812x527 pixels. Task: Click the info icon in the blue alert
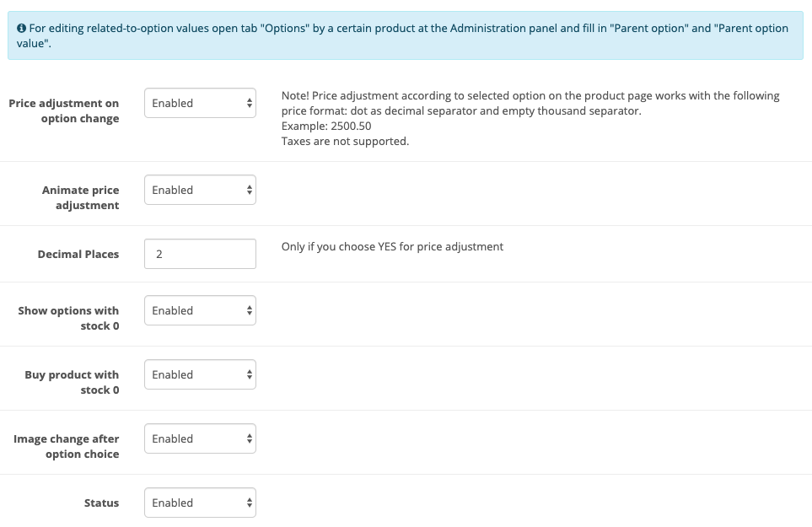coord(21,28)
